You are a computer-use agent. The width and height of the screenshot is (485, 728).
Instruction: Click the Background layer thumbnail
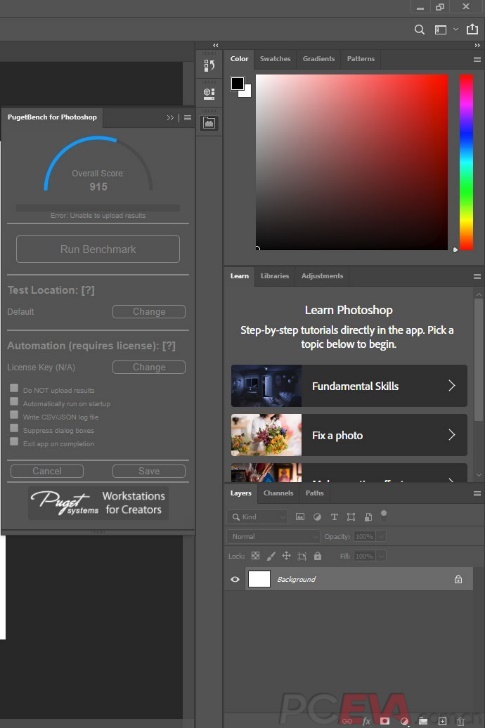click(x=259, y=579)
